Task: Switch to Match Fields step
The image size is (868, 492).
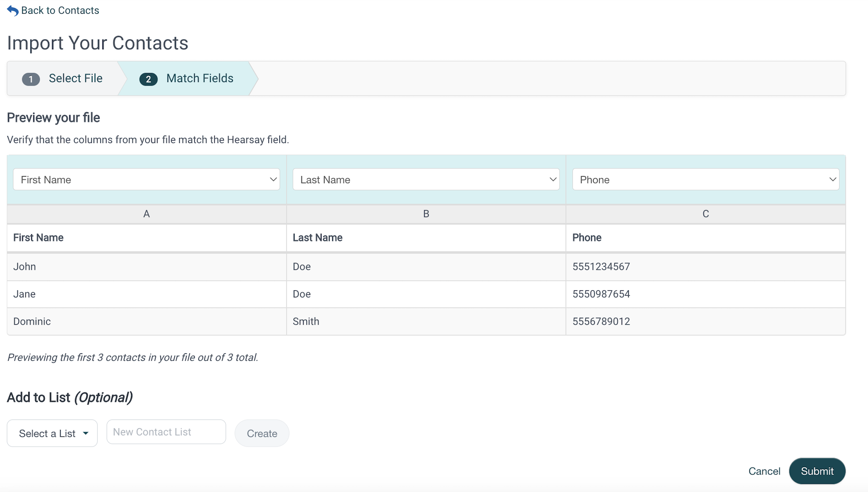Action: point(200,78)
